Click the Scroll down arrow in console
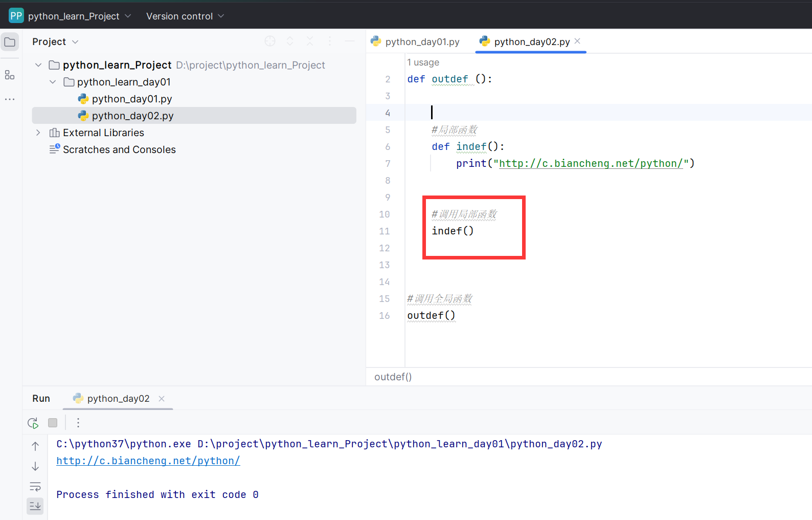 pyautogui.click(x=35, y=466)
